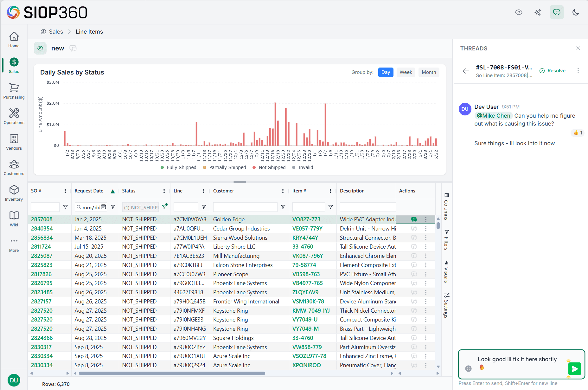This screenshot has width=588, height=390.
Task: Click Resolve in the Threads panel
Action: point(553,70)
